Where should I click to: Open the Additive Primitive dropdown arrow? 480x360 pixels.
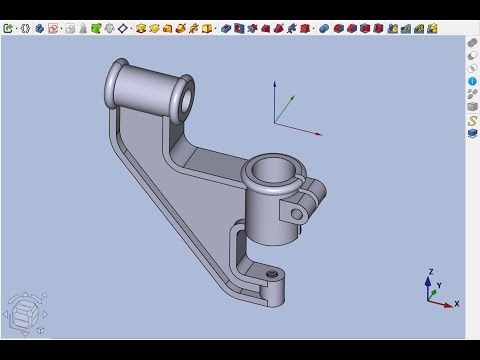coord(215,29)
